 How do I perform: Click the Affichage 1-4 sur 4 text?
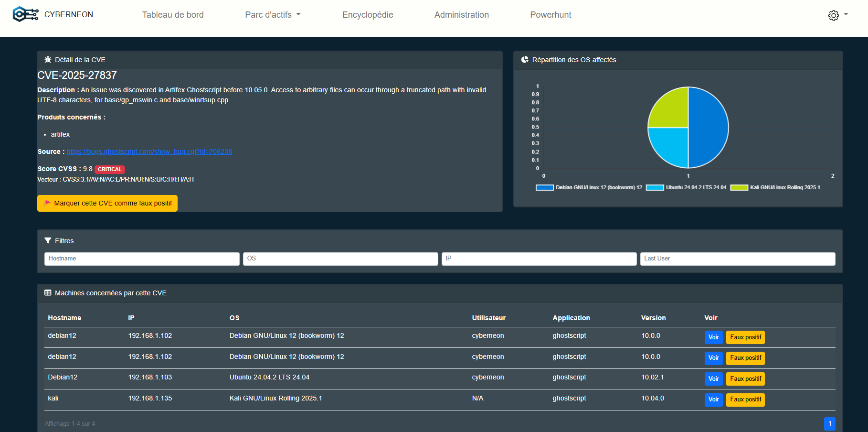(x=70, y=424)
